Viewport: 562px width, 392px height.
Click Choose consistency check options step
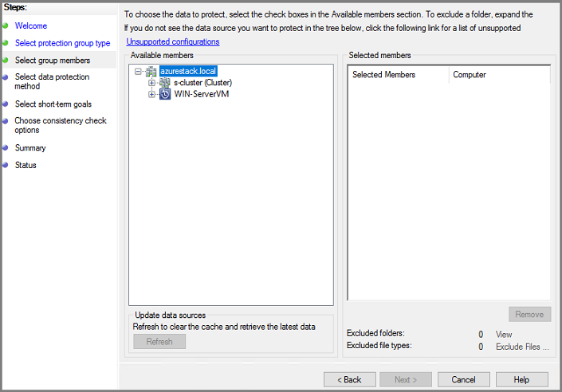tap(61, 125)
